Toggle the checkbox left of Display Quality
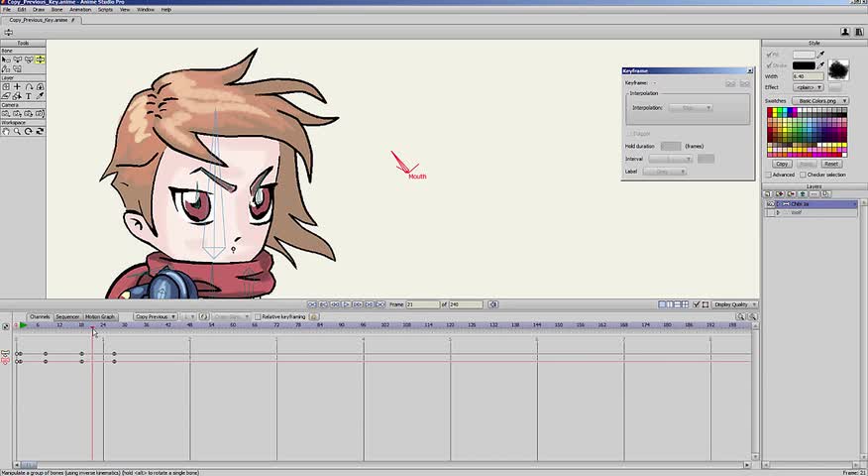This screenshot has height=476, width=868. click(697, 304)
